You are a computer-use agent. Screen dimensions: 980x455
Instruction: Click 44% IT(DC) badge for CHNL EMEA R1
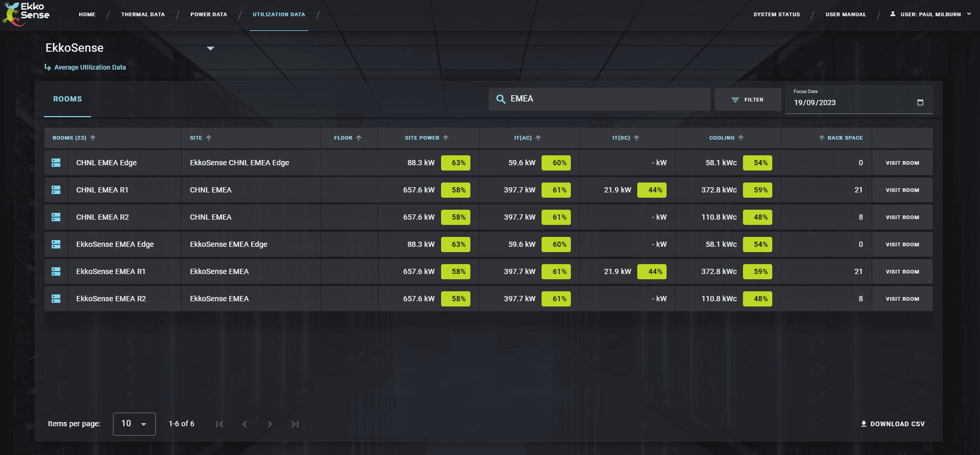652,190
